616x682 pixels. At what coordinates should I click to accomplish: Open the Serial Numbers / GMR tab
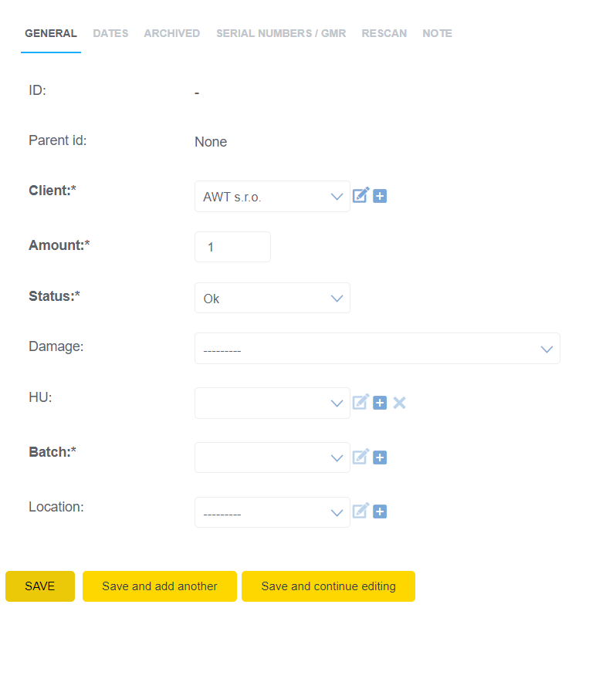281,34
